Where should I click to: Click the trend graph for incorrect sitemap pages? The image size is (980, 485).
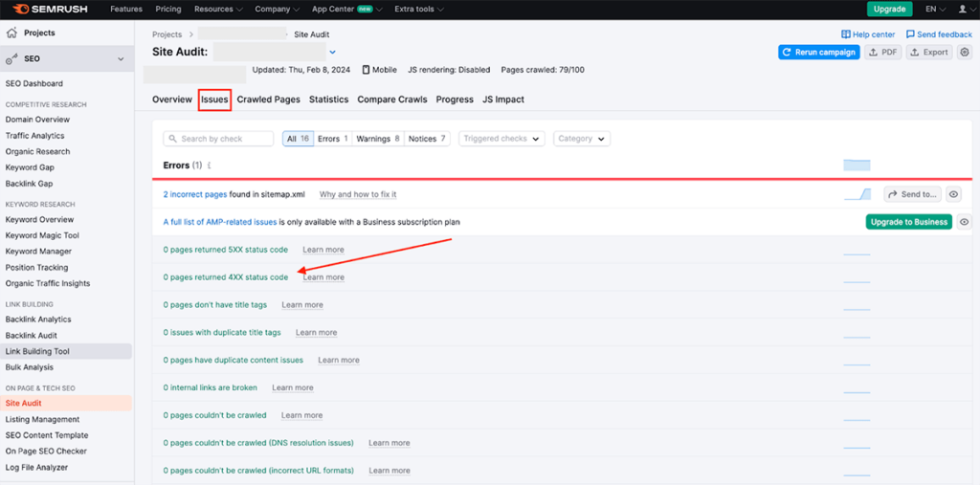pos(857,194)
